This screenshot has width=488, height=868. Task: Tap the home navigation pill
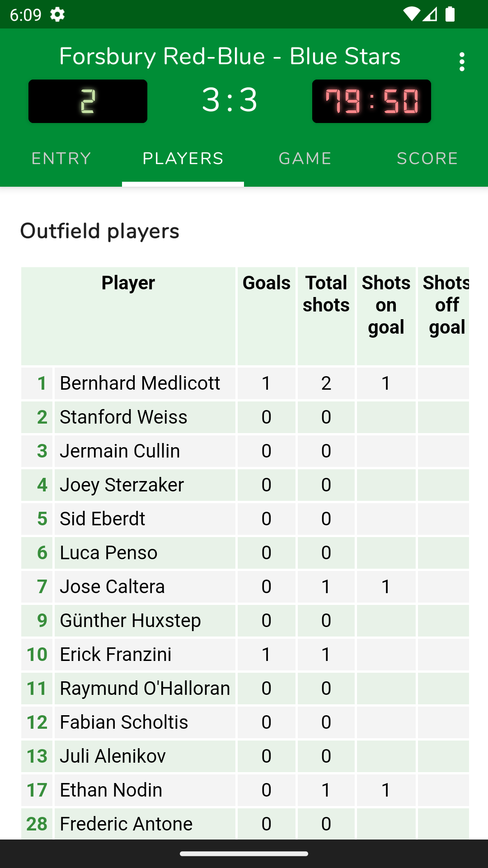click(x=244, y=854)
